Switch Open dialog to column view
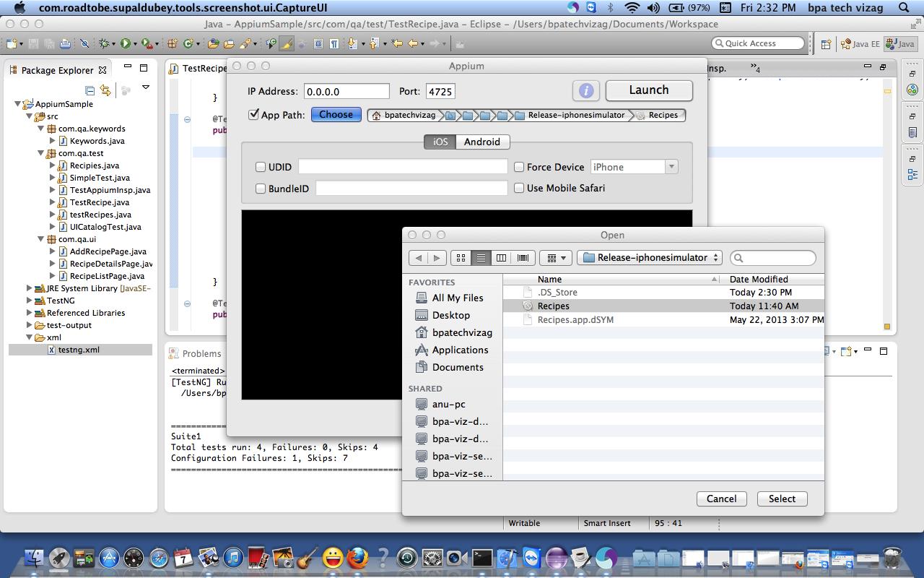Viewport: 924px width, 578px height. pyautogui.click(x=501, y=257)
